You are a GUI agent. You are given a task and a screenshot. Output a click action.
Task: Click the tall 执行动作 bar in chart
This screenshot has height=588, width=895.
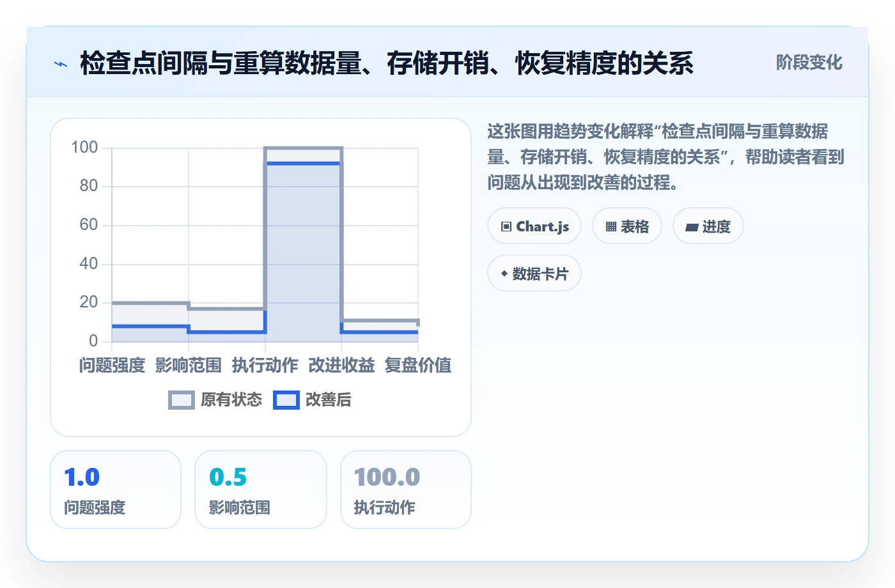coord(304,246)
